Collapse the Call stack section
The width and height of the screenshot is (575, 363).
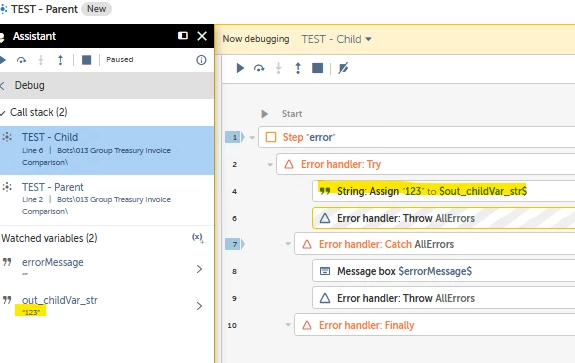tap(3, 113)
